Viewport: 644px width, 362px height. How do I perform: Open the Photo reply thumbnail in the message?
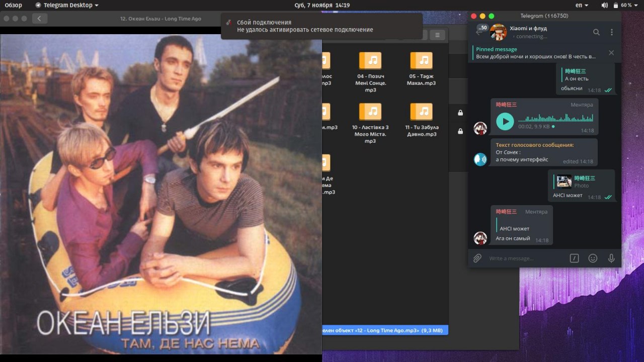point(564,181)
